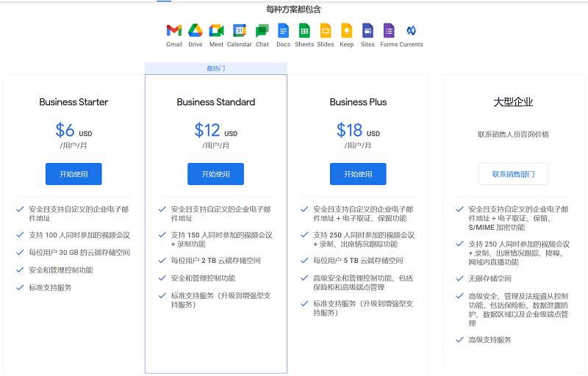Click 高级支持服务 feature in enterprise plan
Viewport: 588px width, 376px height.
(x=490, y=340)
